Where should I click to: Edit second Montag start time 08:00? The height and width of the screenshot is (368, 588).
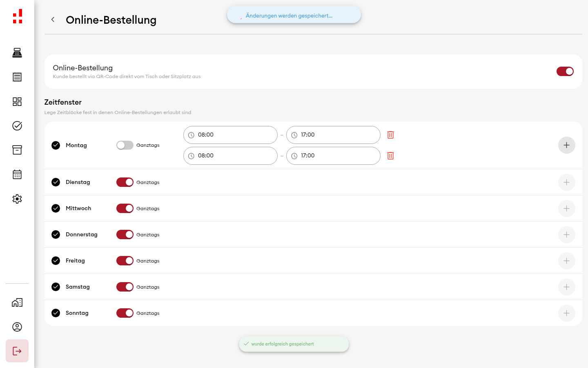[230, 156]
